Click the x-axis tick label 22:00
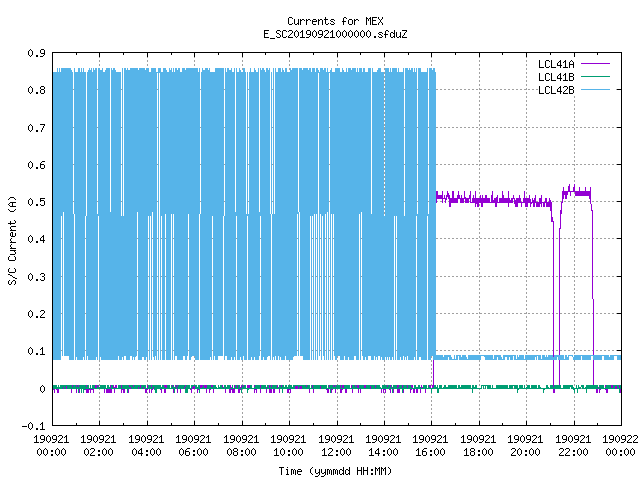The image size is (640, 480). [x=573, y=452]
